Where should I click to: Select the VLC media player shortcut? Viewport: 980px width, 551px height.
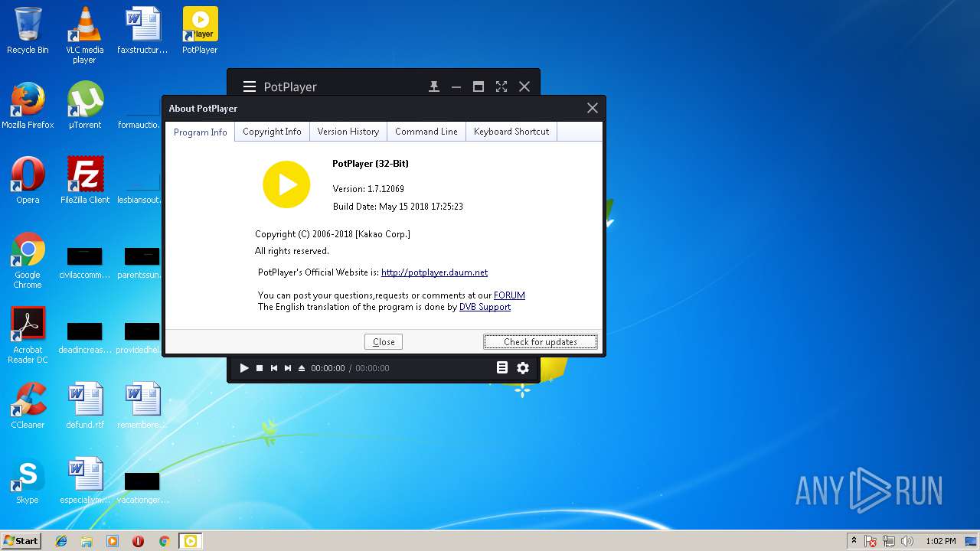pyautogui.click(x=84, y=34)
